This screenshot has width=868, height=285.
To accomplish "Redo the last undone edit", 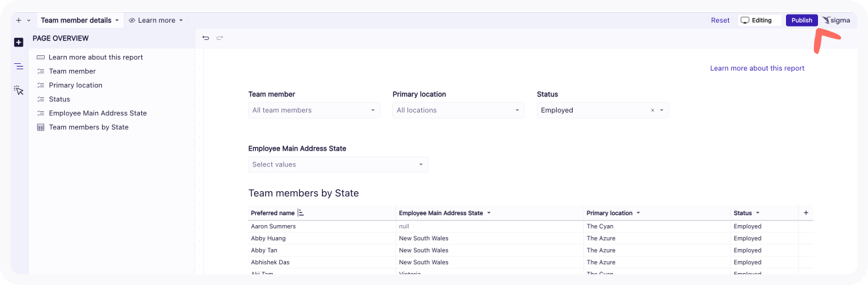I will point(219,38).
